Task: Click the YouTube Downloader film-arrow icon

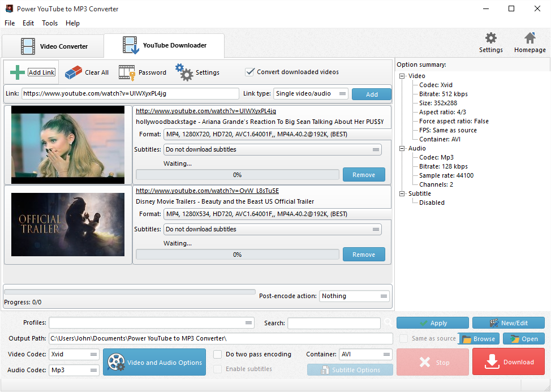Action: tap(131, 45)
